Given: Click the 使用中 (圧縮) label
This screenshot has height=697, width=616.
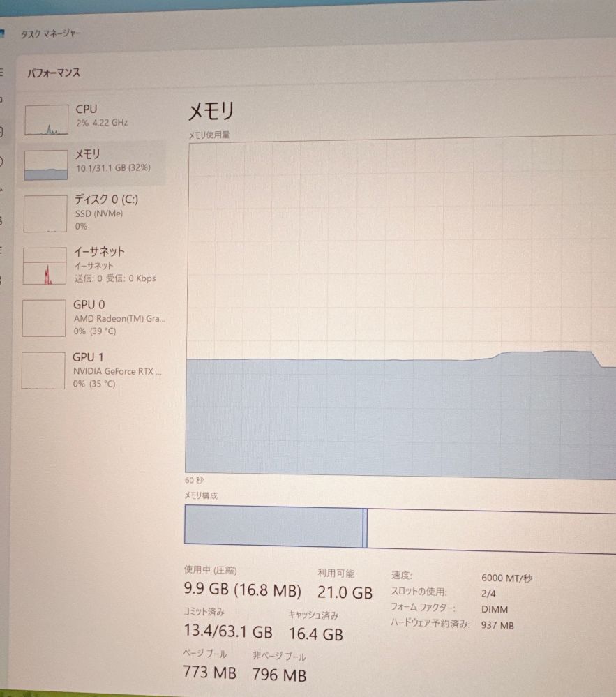Looking at the screenshot, I should pos(210,570).
